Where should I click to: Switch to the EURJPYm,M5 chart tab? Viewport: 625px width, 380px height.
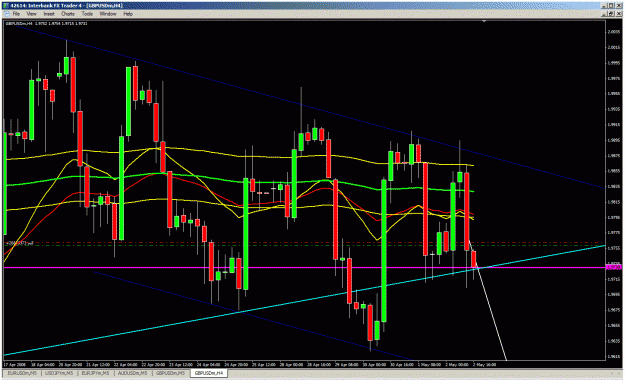click(x=95, y=373)
